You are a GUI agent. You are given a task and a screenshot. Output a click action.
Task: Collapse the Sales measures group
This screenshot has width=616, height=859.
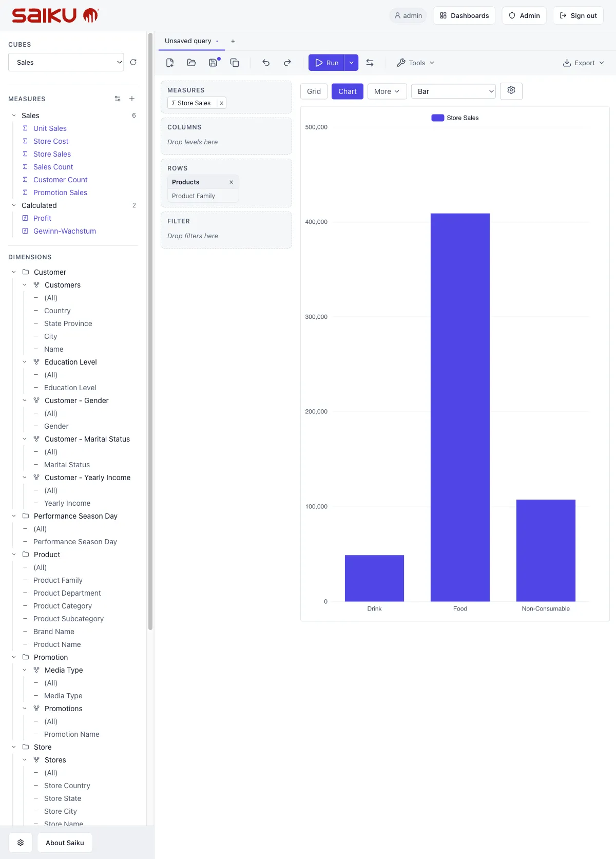coord(14,116)
